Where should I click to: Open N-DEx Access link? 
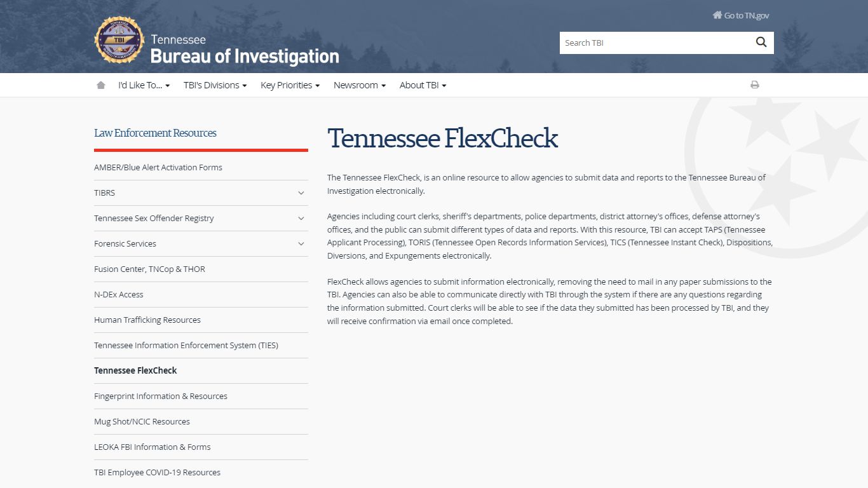click(119, 295)
